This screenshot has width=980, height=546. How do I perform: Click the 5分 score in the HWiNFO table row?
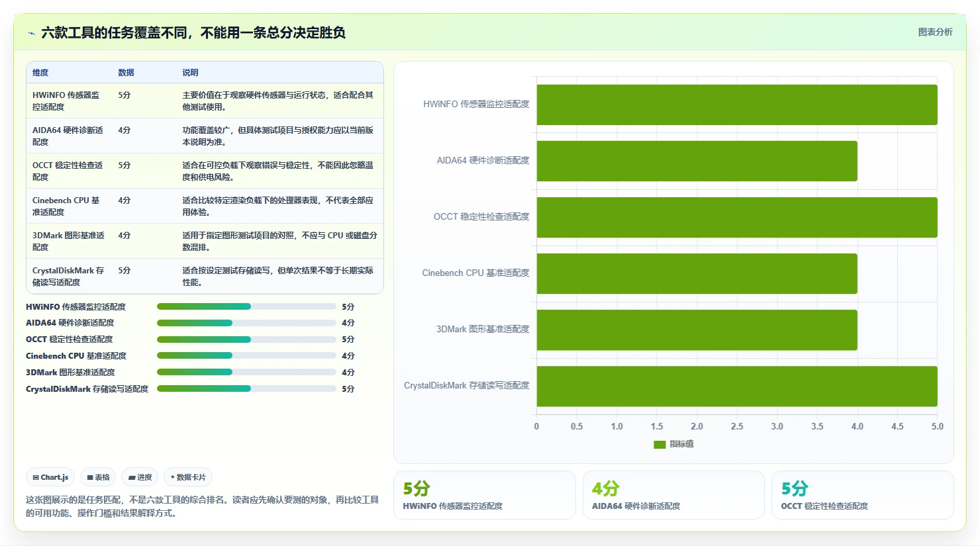pos(124,95)
